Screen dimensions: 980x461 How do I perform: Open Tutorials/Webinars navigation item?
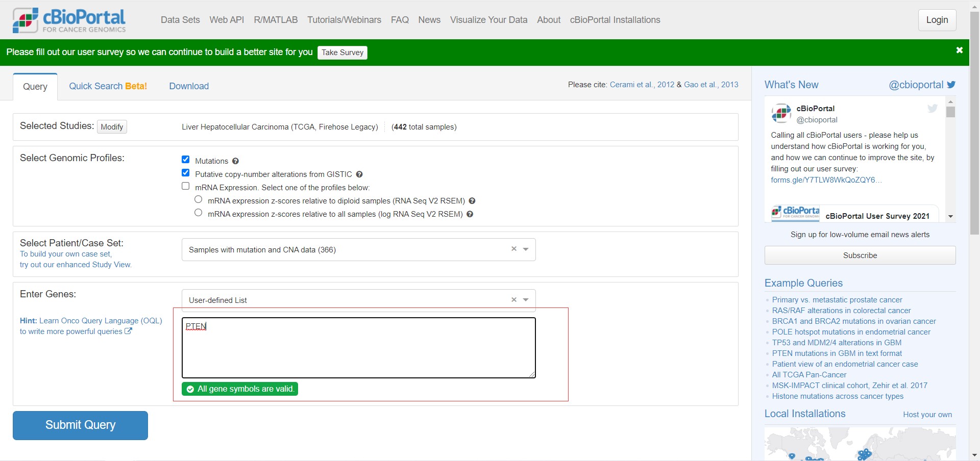[x=344, y=20]
